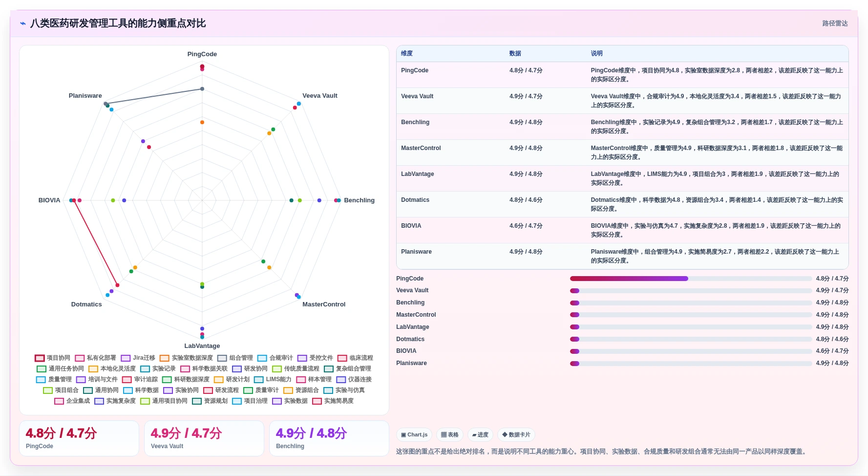Select the MasterControl table row name
The height and width of the screenshot is (476, 868).
[x=421, y=148]
